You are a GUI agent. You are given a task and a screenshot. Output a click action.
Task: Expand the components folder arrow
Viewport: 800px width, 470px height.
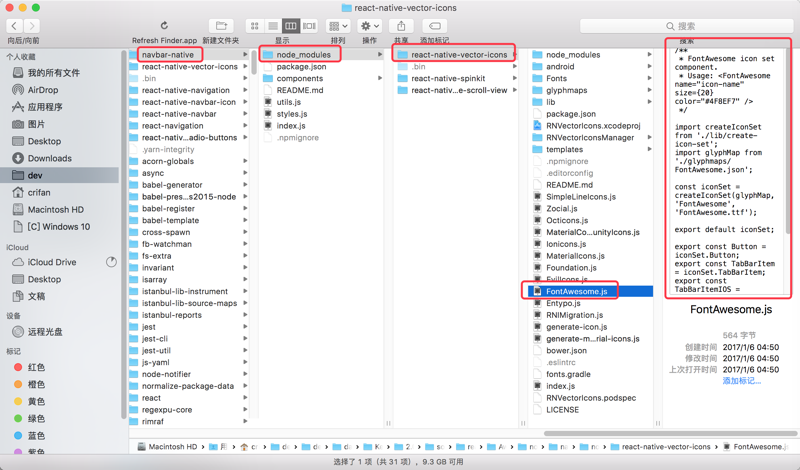(380, 79)
